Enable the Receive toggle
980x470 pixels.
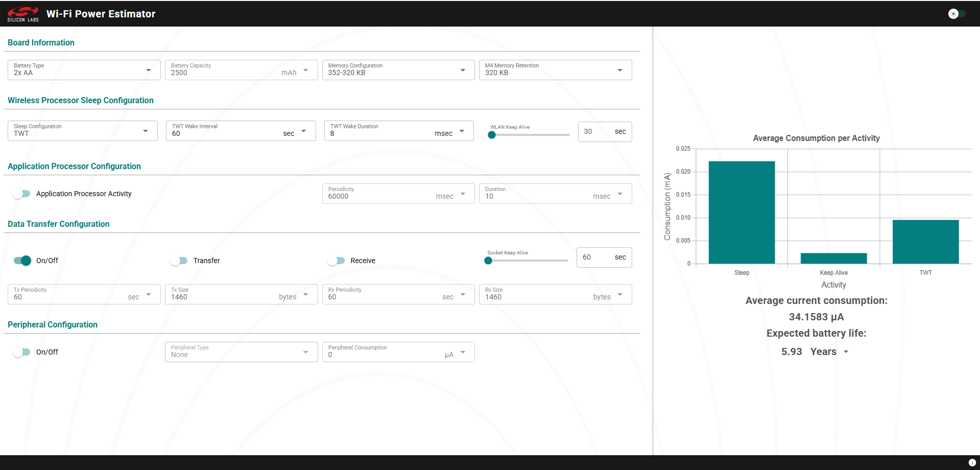(x=336, y=261)
